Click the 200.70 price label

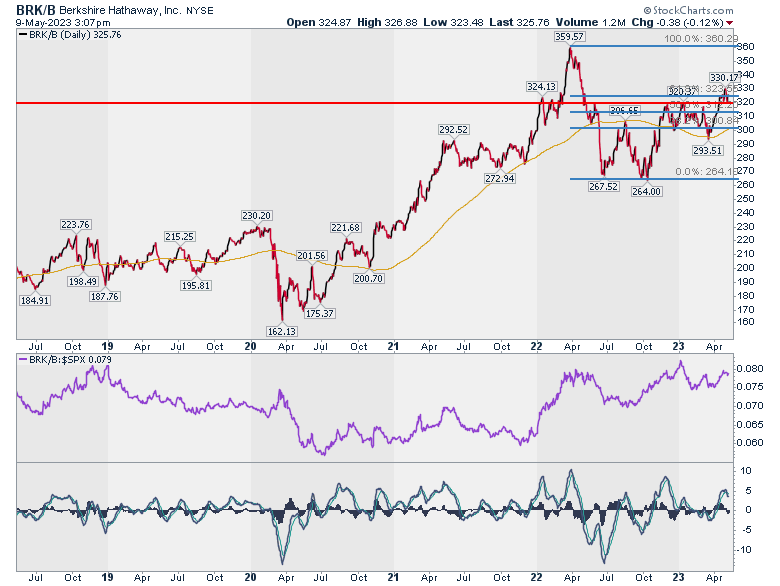[x=369, y=279]
